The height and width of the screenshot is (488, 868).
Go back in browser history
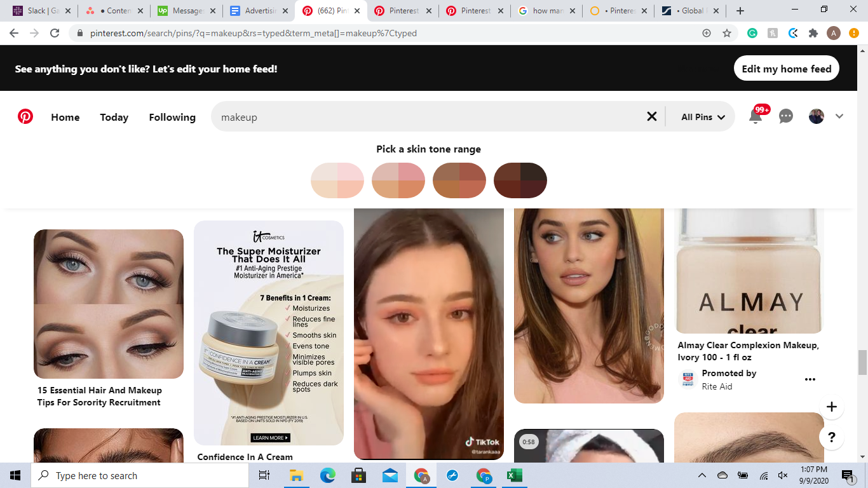pyautogui.click(x=14, y=33)
